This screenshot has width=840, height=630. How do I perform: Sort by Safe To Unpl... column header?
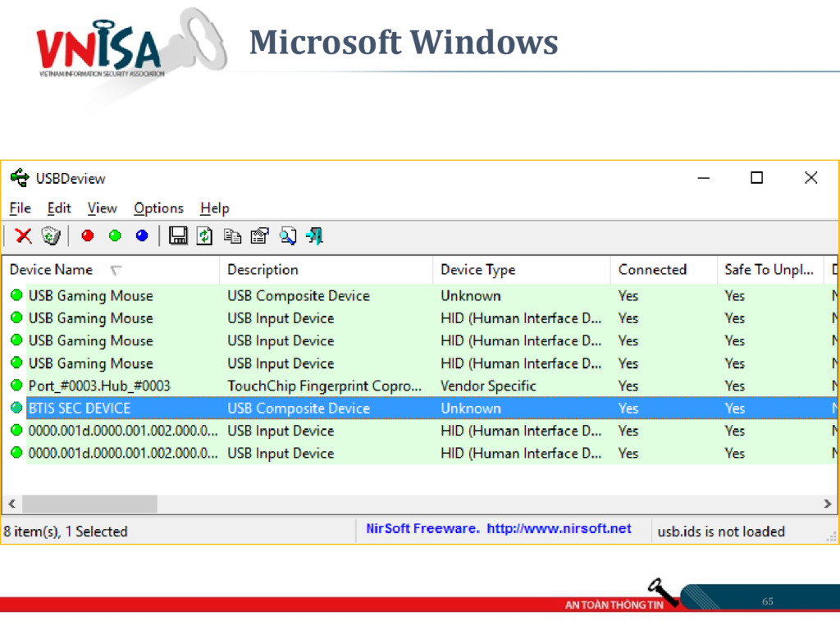tap(769, 269)
